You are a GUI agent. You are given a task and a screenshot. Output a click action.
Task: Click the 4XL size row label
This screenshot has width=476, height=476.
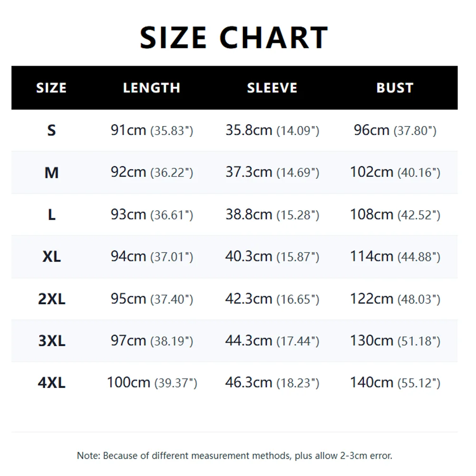[x=52, y=383]
